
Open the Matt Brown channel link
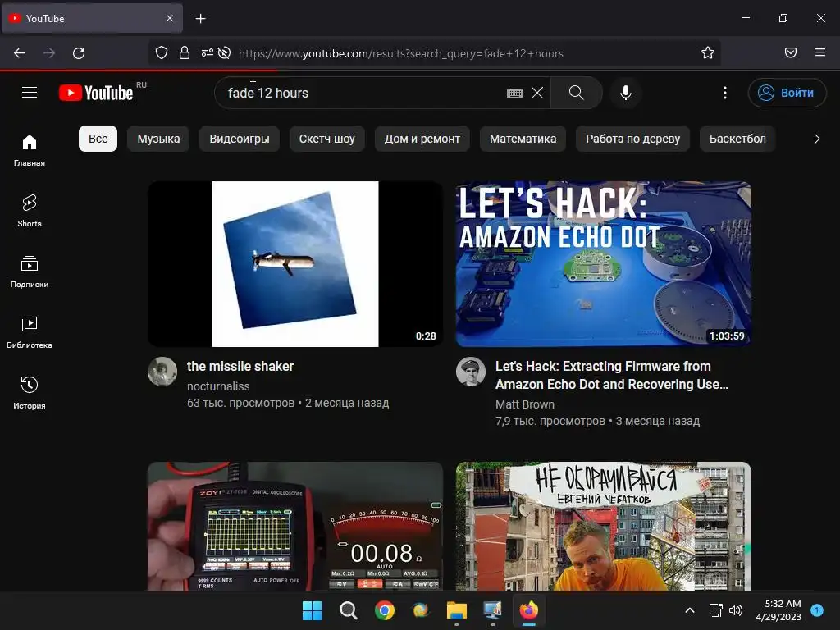point(524,404)
